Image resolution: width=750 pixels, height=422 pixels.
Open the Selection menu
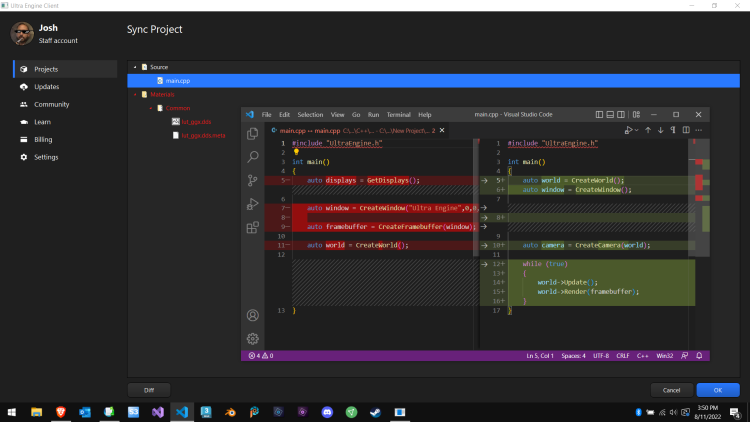(x=310, y=115)
